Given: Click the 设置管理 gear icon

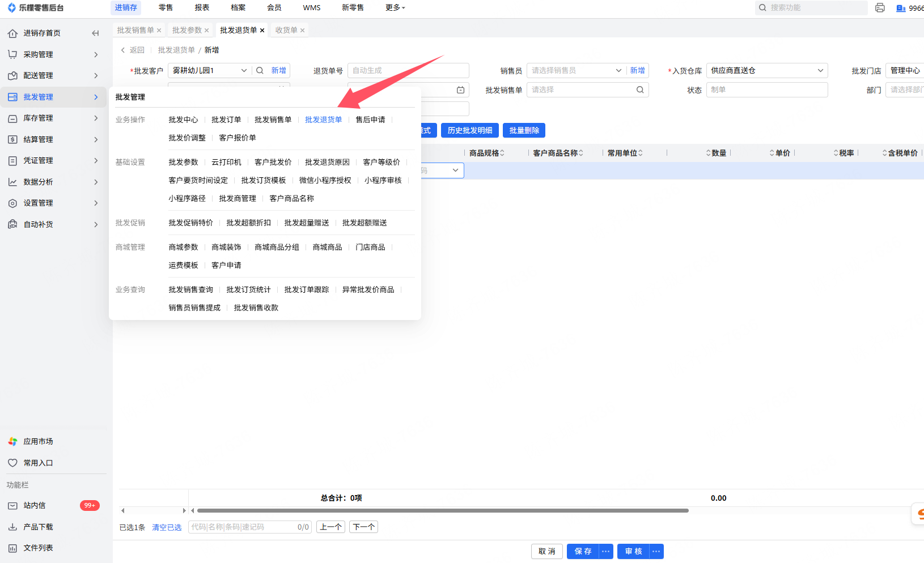Looking at the screenshot, I should click(12, 203).
